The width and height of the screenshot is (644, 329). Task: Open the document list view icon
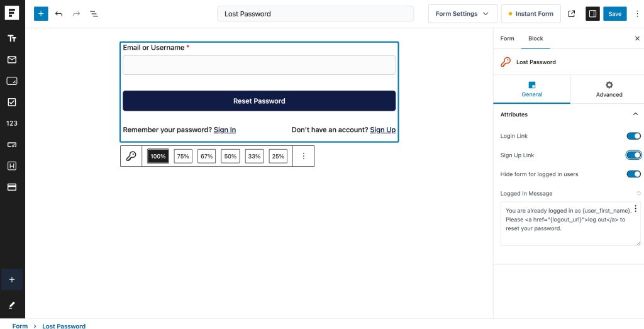click(94, 14)
